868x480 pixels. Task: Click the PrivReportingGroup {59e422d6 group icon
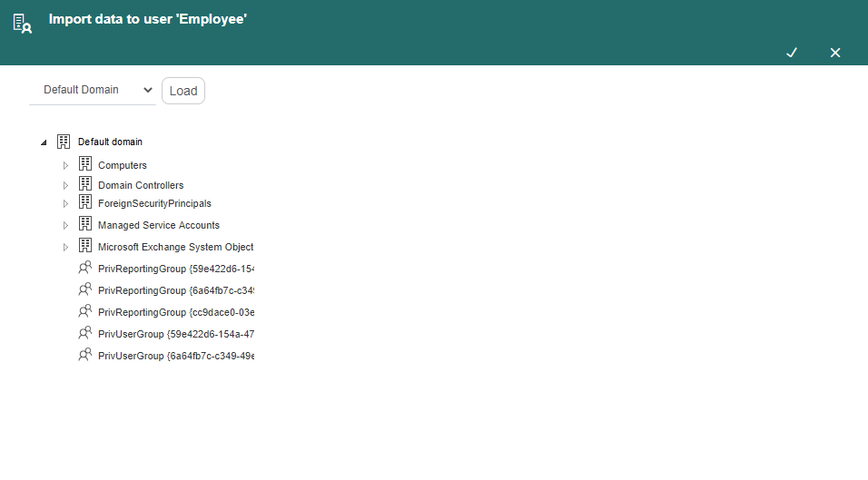84,268
